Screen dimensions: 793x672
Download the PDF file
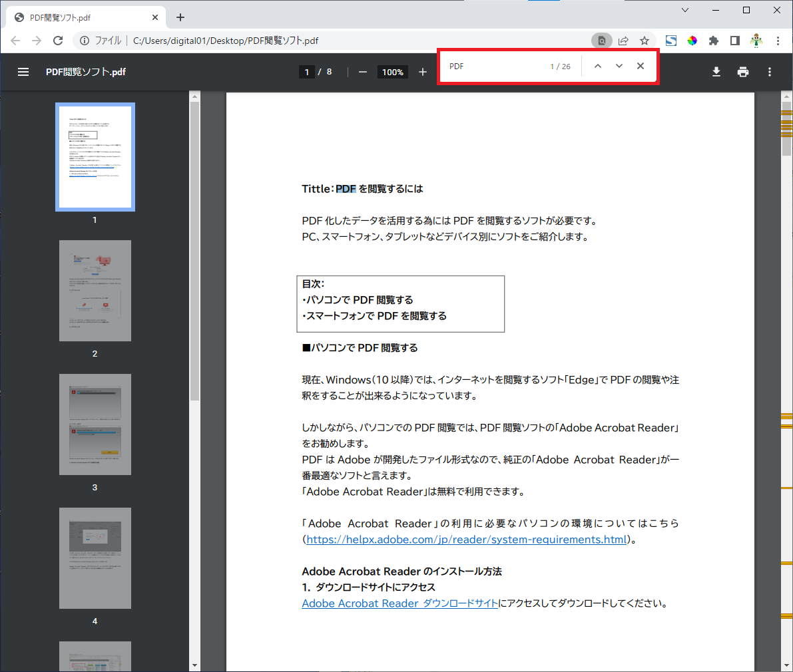click(716, 73)
